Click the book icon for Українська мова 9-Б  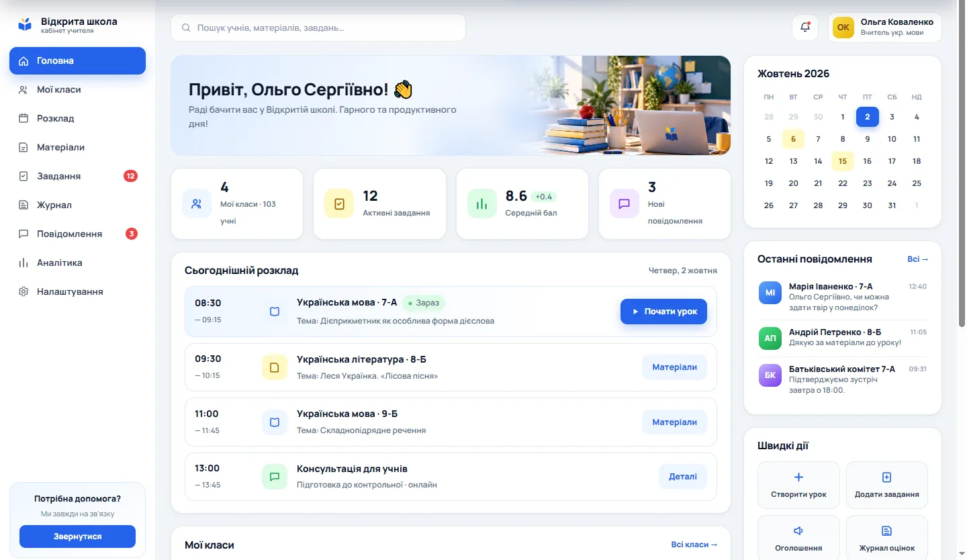(x=275, y=422)
